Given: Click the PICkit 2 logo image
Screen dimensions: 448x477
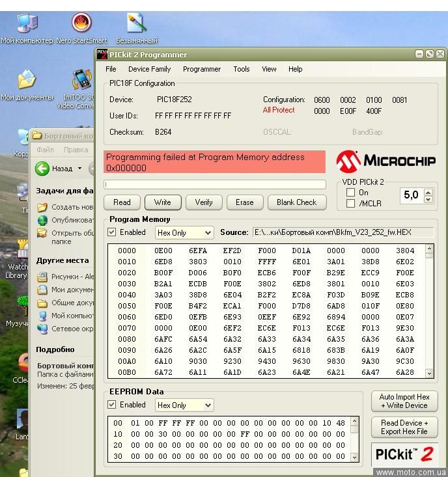Looking at the screenshot, I should click(x=404, y=454).
